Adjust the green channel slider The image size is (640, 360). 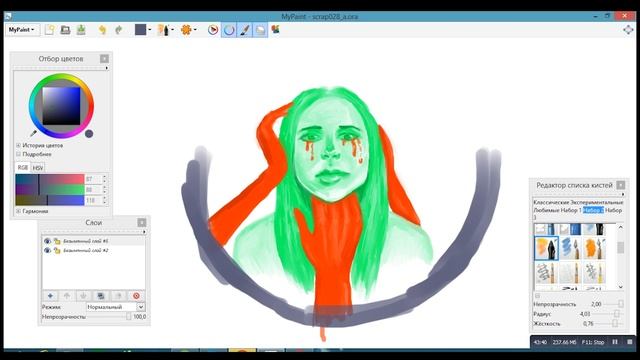[x=50, y=189]
